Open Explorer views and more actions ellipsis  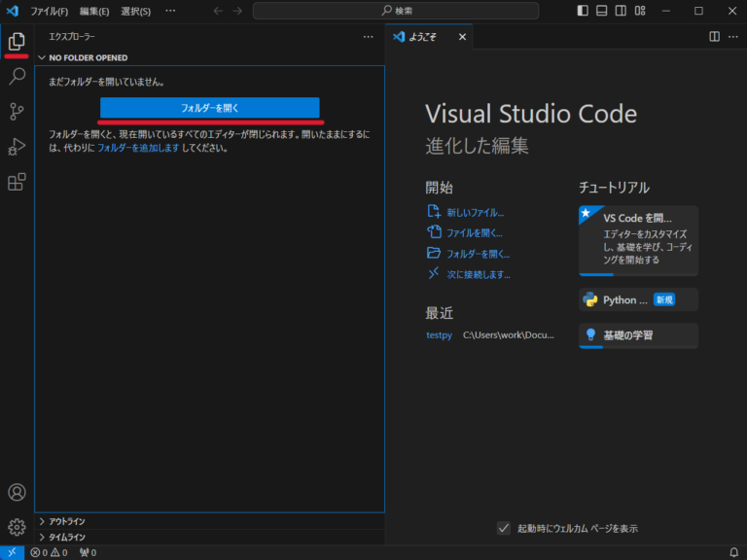[369, 37]
